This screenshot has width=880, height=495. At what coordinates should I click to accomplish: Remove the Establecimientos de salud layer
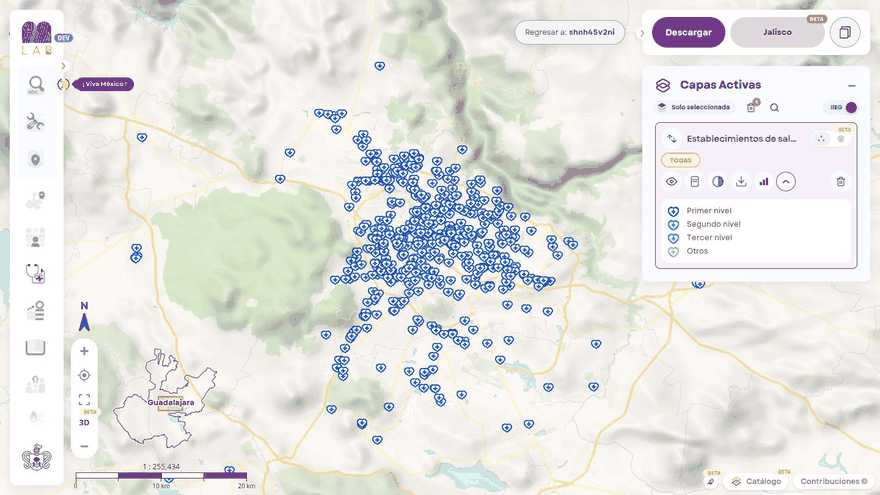(x=841, y=182)
